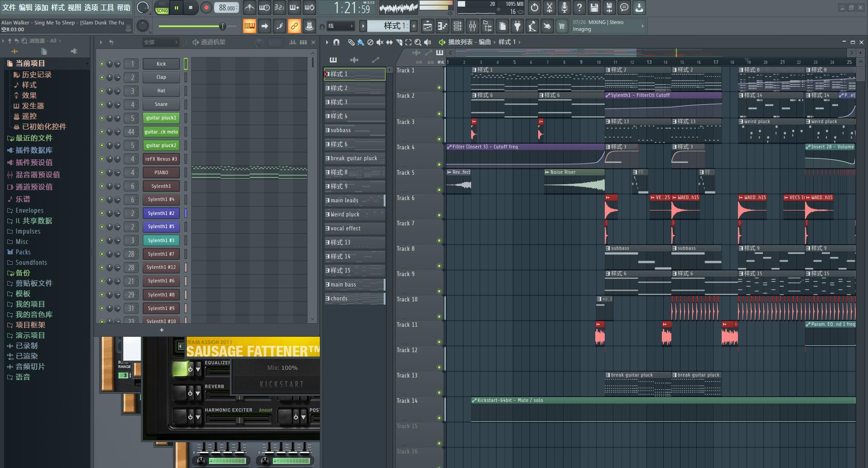Viewport: 868px width, 468px height.
Task: Click the Clap channel button
Action: pyautogui.click(x=161, y=77)
